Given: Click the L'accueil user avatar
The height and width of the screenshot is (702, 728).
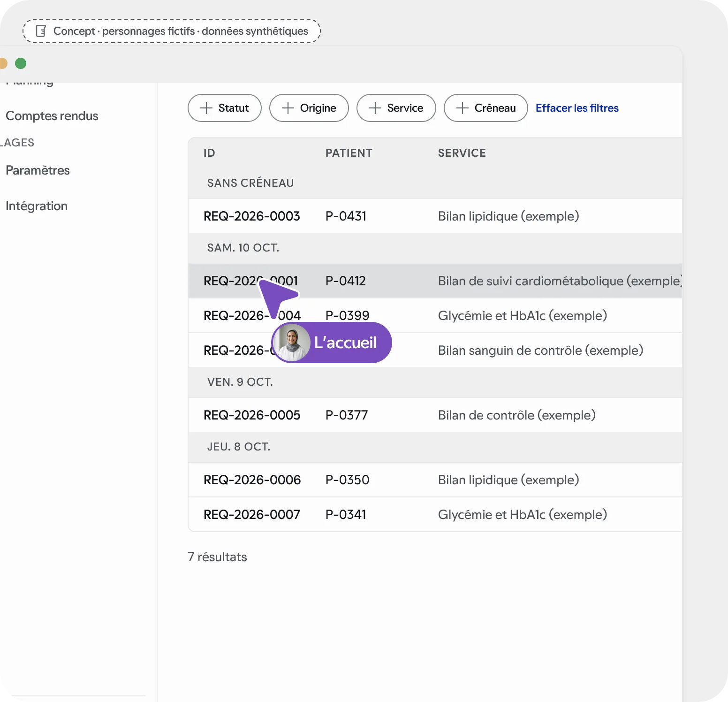Looking at the screenshot, I should [x=292, y=343].
